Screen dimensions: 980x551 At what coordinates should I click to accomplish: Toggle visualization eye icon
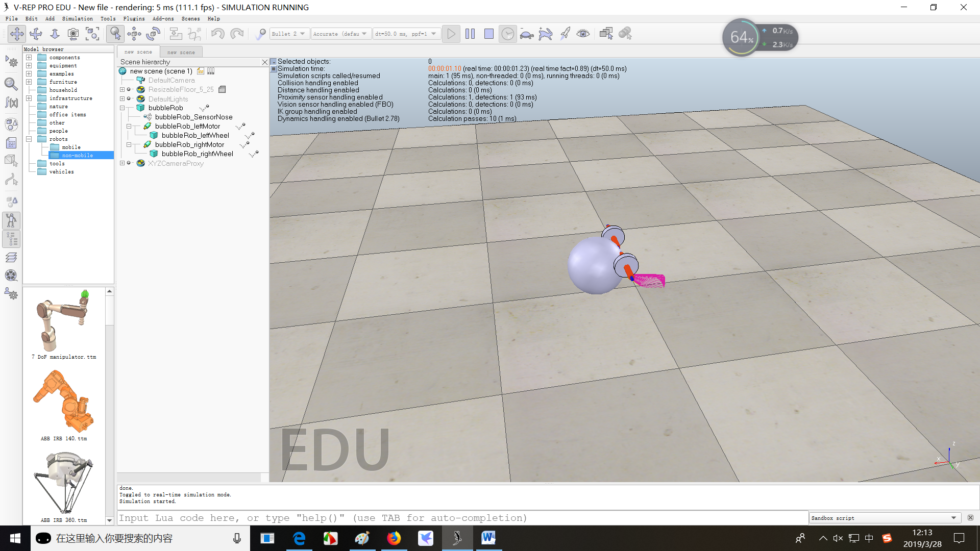click(583, 34)
